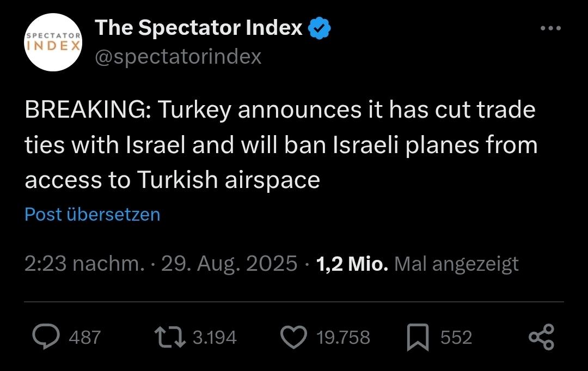Open the three-dot more options menu
Viewport: 588px width, 371px height.
(x=550, y=29)
